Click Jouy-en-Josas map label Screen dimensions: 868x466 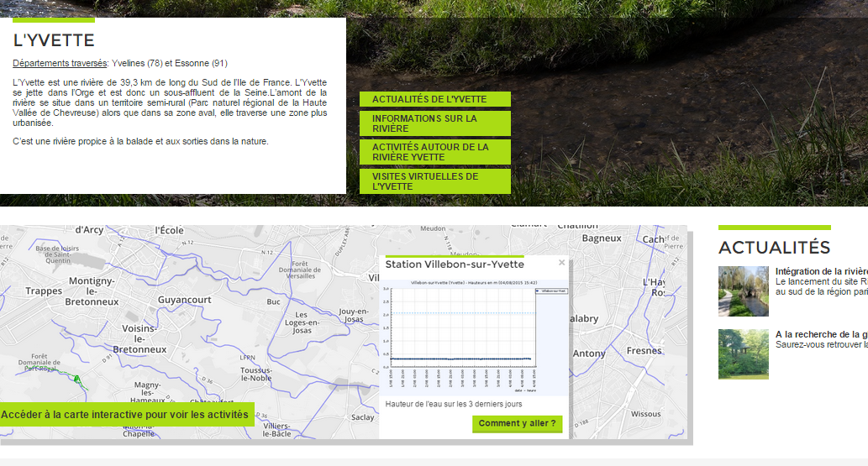[354, 315]
